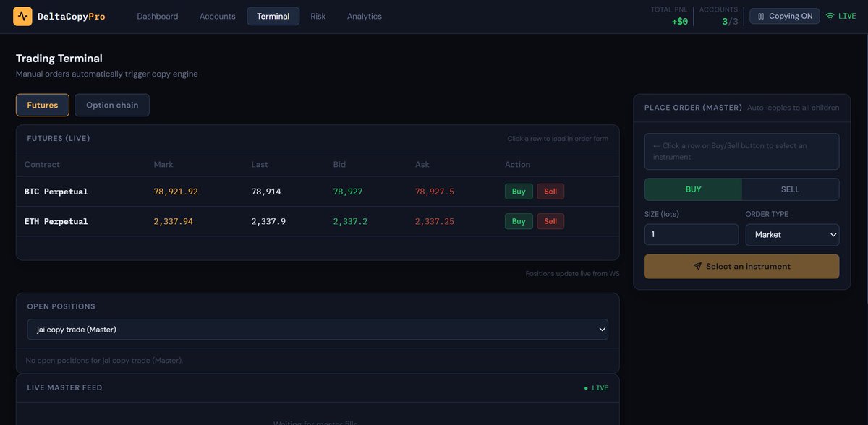Toggle the Copying ON button
The width and height of the screenshot is (868, 425).
[x=785, y=16]
